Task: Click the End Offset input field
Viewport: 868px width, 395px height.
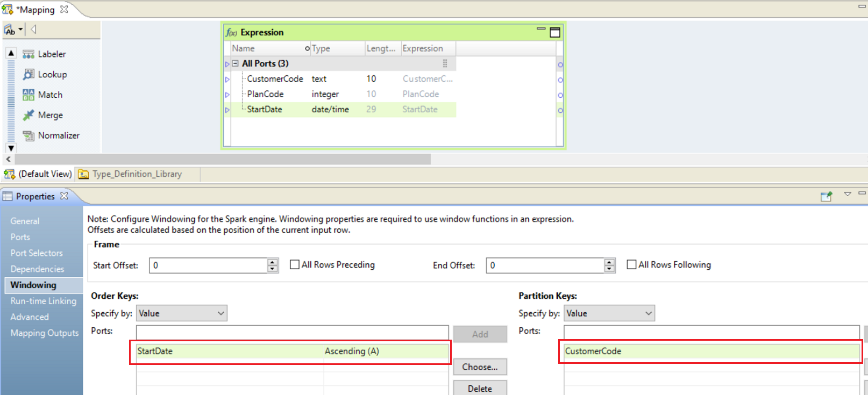Action: 545,265
